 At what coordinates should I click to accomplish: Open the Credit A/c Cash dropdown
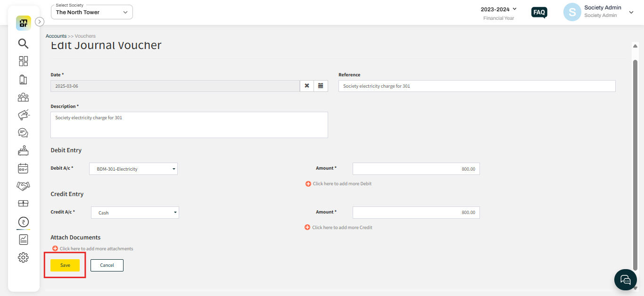coord(135,213)
